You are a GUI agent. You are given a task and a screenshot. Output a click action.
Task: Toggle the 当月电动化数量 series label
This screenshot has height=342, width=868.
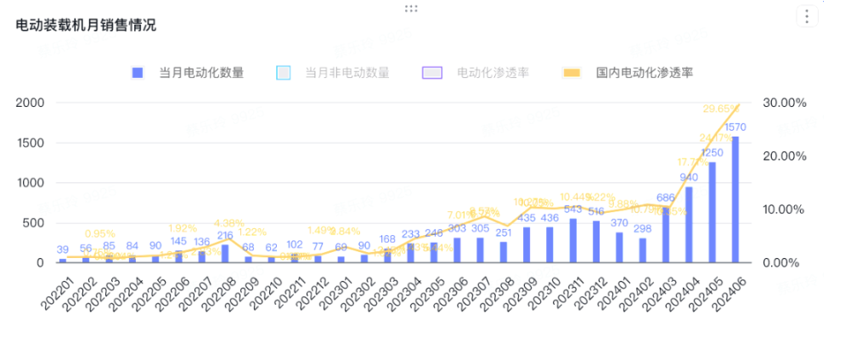[x=201, y=73]
